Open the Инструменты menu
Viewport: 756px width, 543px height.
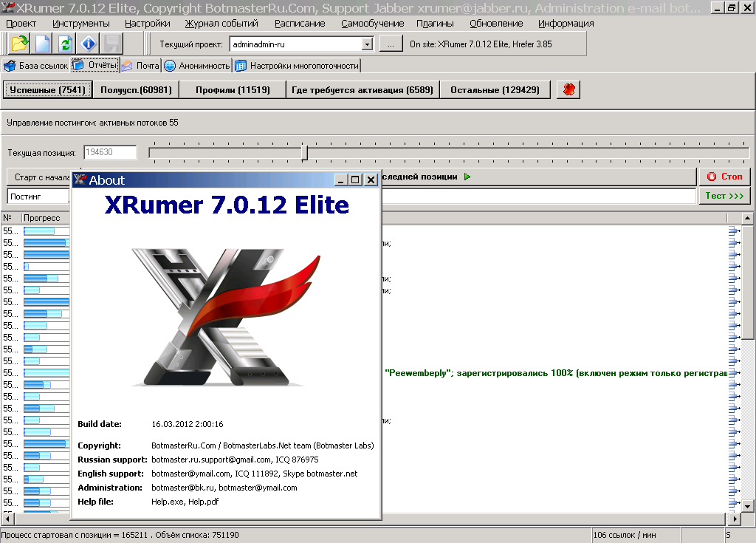[x=81, y=23]
